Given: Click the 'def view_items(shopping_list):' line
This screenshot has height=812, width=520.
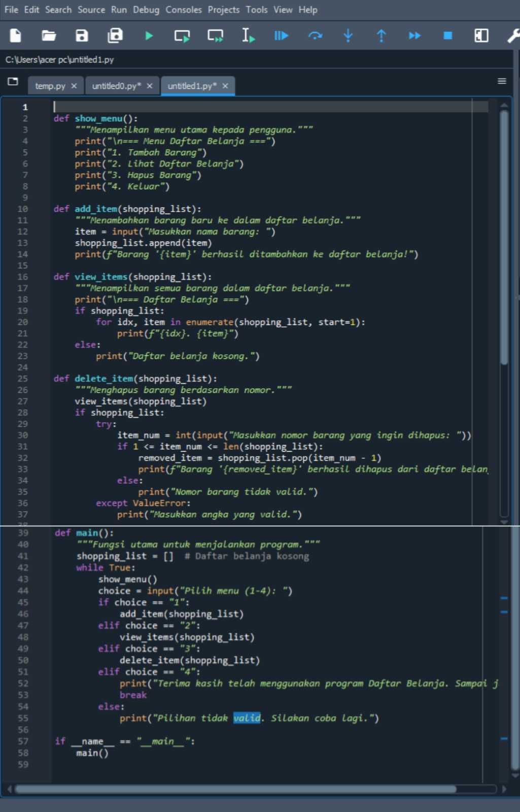Looking at the screenshot, I should 133,277.
